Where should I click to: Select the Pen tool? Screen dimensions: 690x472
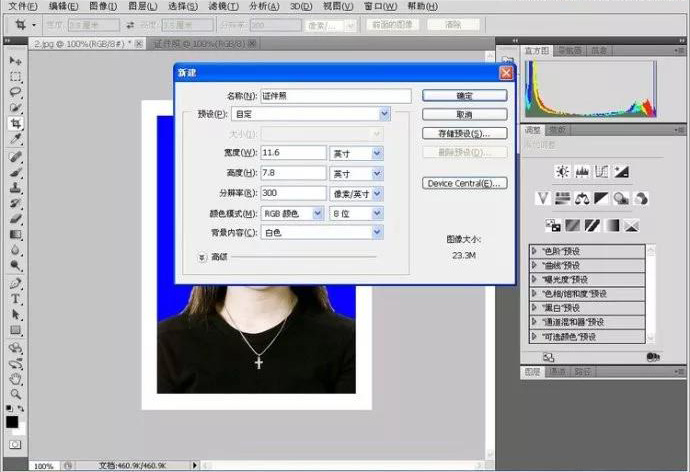click(x=15, y=283)
